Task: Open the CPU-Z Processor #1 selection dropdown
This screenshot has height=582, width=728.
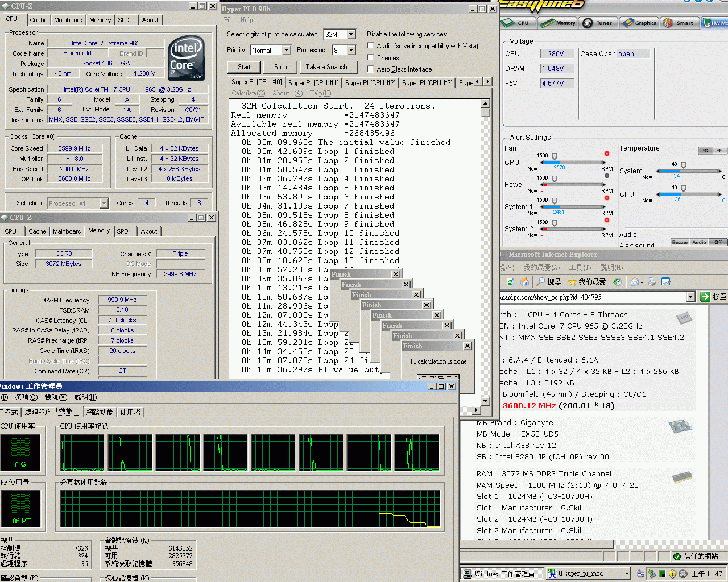Action: click(104, 203)
